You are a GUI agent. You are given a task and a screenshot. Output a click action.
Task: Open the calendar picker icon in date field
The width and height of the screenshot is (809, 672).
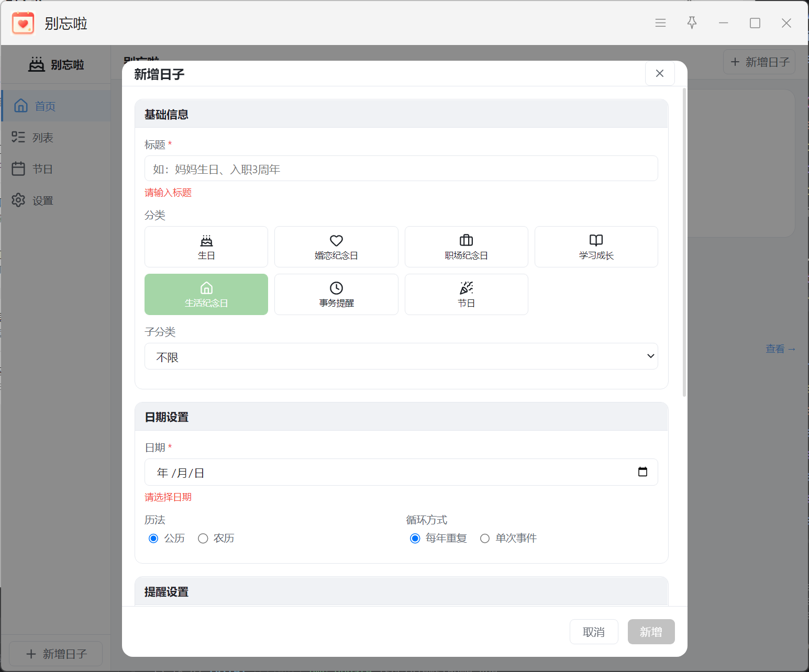pyautogui.click(x=642, y=472)
